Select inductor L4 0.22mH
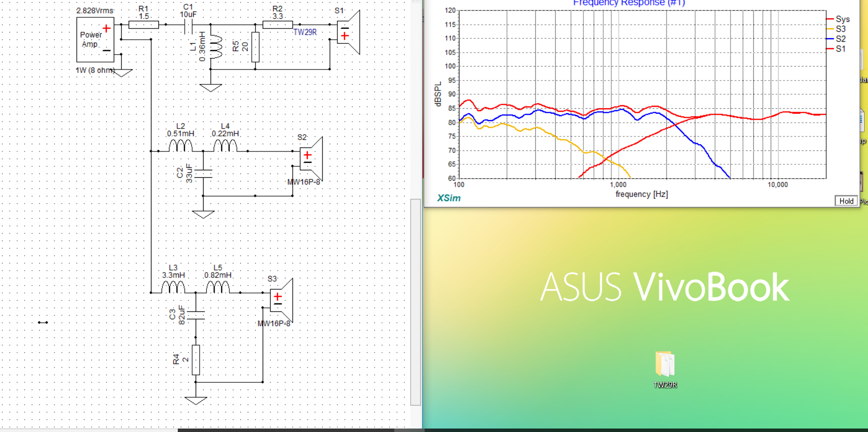The image size is (868, 432). [225, 146]
